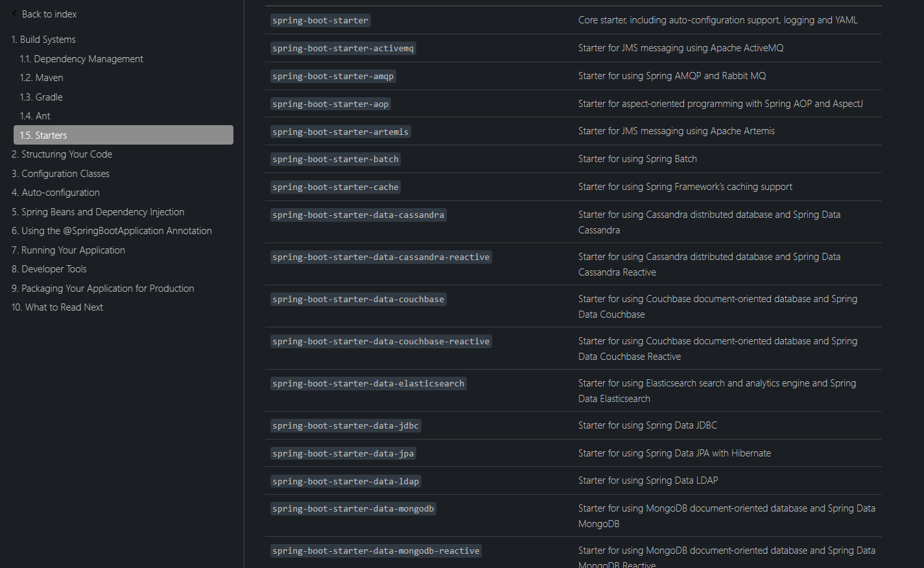Click spring-boot-starter-data-couchbase-reactive code label
924x568 pixels.
pos(381,342)
